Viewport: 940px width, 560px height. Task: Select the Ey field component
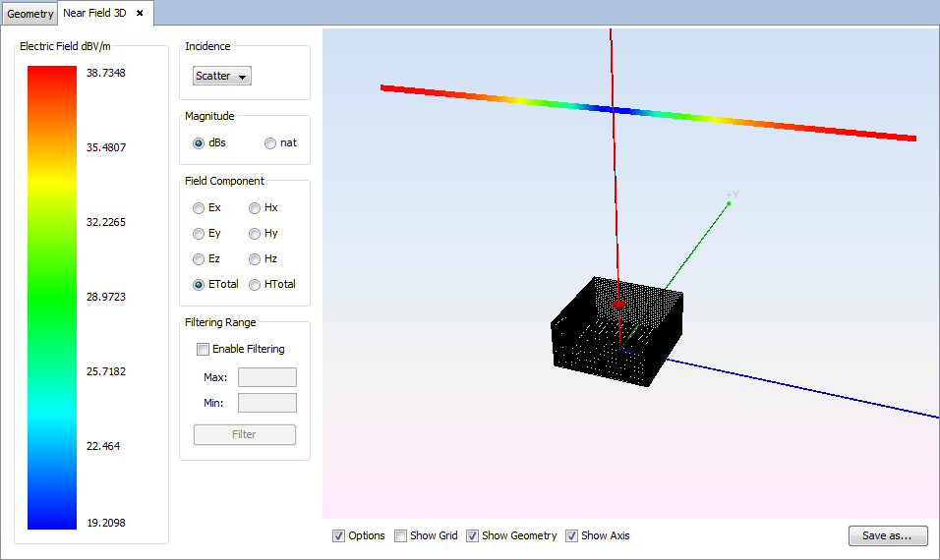(x=200, y=233)
